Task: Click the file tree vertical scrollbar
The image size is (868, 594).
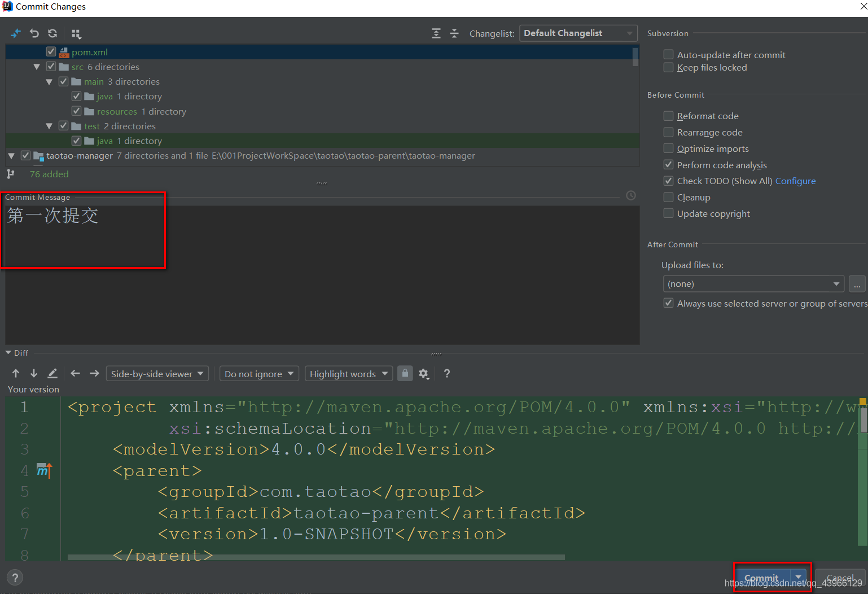Action: (635, 56)
